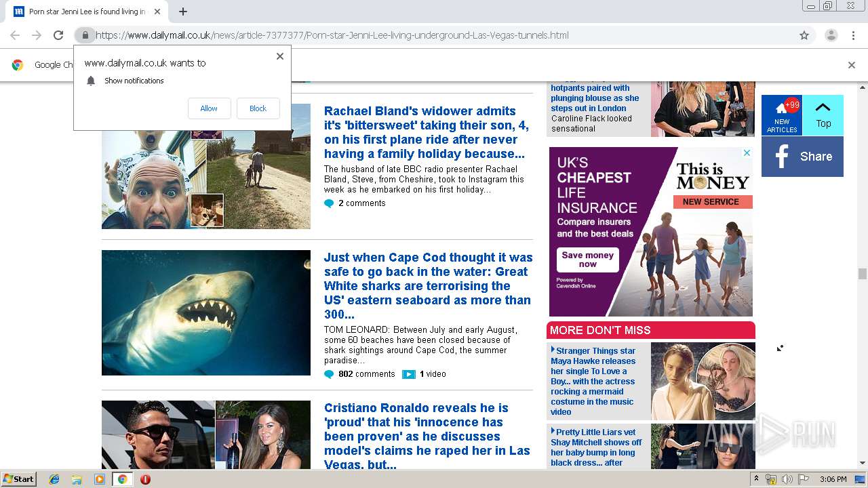
Task: Open the great white shark image
Action: point(206,312)
